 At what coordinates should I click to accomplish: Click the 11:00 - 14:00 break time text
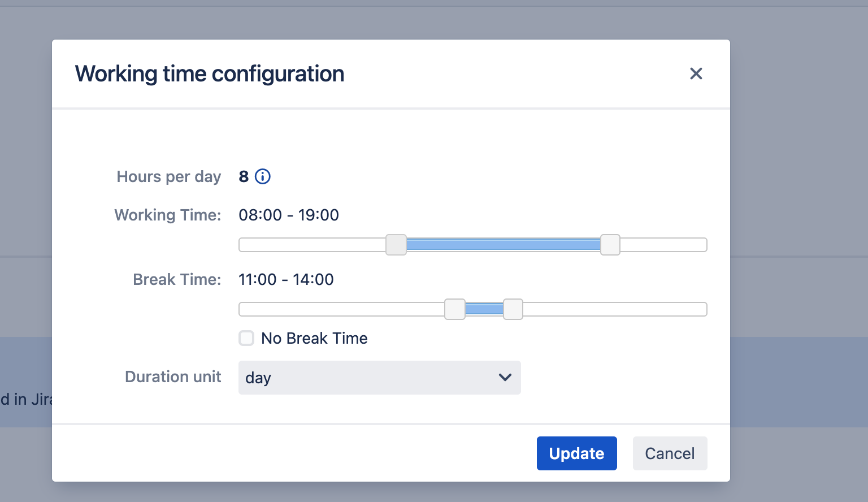click(x=286, y=279)
